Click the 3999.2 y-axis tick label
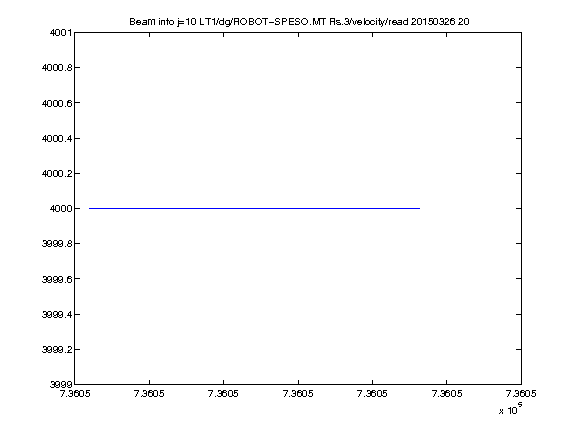The image size is (576, 432). [x=57, y=349]
